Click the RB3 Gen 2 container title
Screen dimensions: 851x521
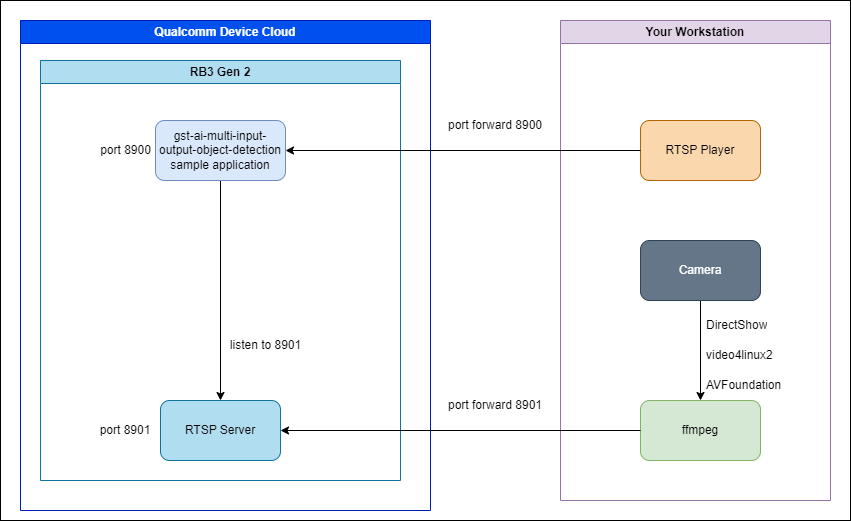click(x=220, y=72)
